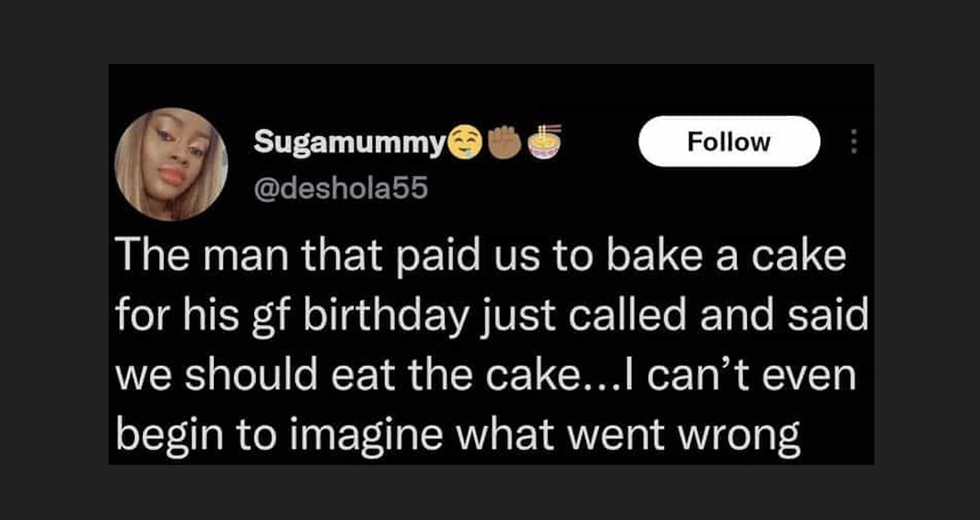Click the word "even" in the tweet
Image resolution: width=980 pixels, height=520 pixels.
point(809,375)
